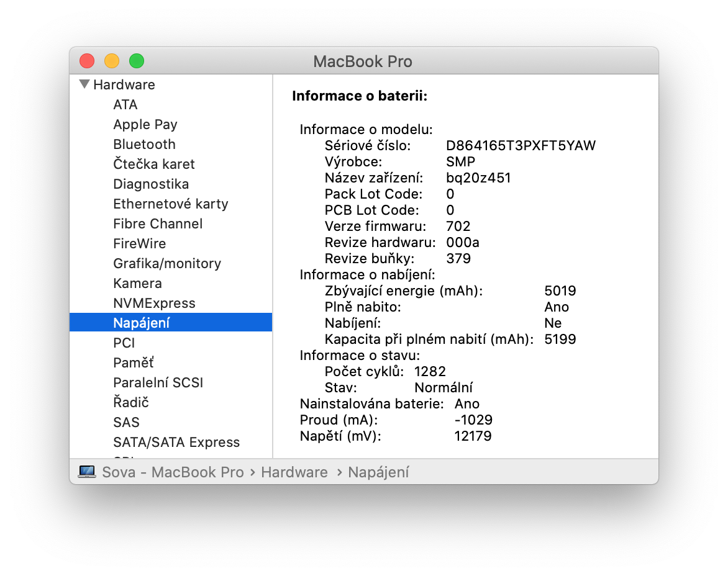
Task: Click the Nabíjení value Ne
Action: pyautogui.click(x=553, y=323)
